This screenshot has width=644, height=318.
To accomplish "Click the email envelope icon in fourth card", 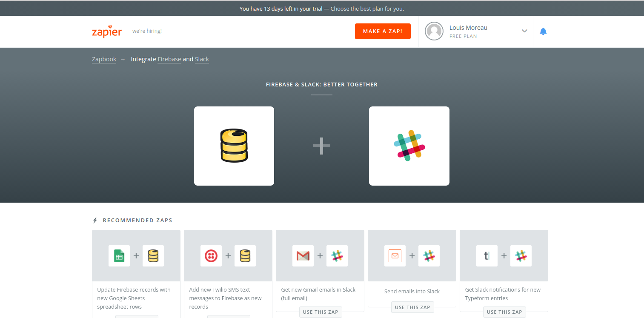I will point(395,256).
